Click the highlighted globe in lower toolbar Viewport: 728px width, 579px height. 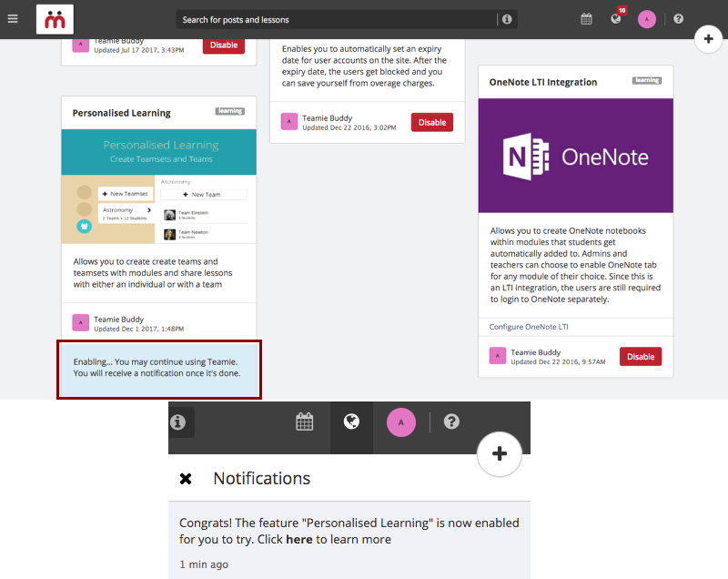[351, 422]
